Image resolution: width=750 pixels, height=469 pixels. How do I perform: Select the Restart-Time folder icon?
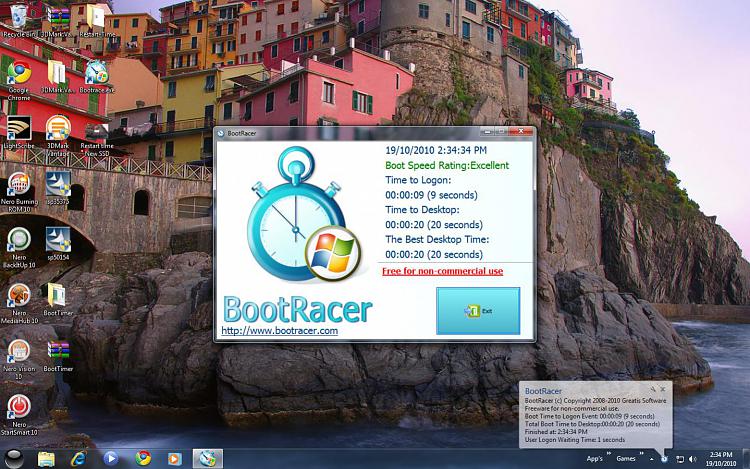(97, 21)
